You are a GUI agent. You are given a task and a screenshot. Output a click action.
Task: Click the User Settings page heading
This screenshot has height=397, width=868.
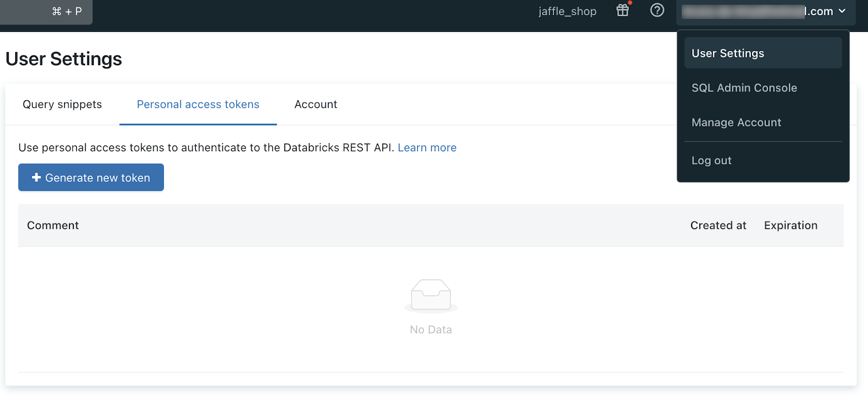(64, 59)
